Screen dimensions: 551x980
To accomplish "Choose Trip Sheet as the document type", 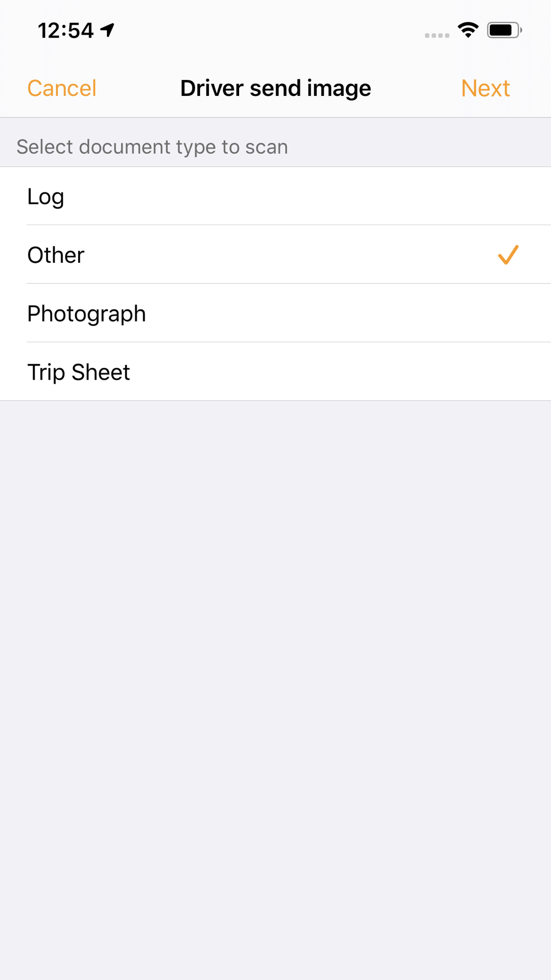I will point(275,371).
